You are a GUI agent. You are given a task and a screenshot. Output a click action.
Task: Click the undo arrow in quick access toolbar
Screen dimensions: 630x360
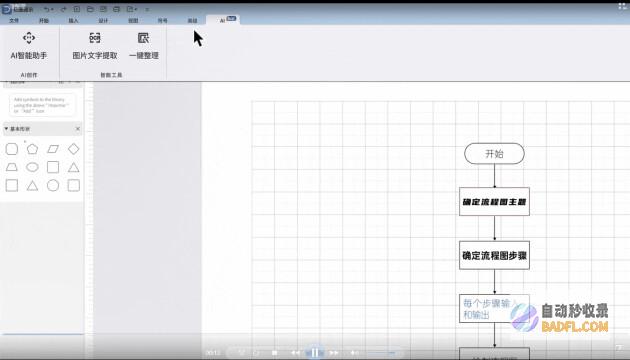(48, 9)
